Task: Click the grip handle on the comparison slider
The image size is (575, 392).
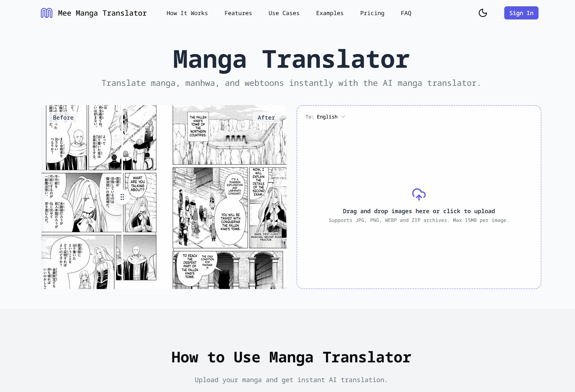Action: 122,197
